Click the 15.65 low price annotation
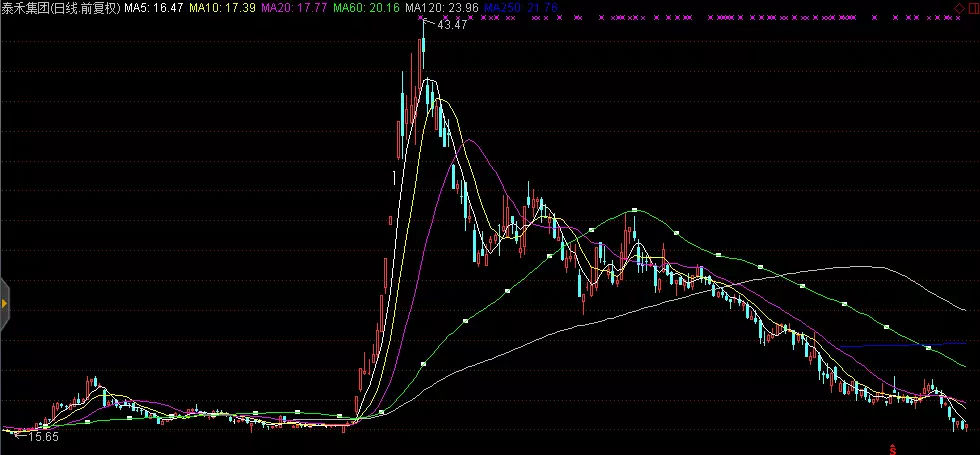This screenshot has width=980, height=455. (x=42, y=437)
